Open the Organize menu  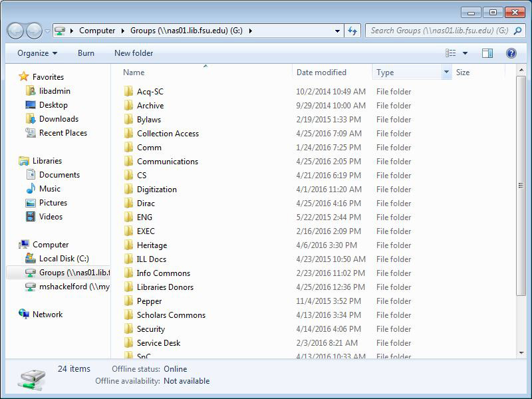click(37, 53)
